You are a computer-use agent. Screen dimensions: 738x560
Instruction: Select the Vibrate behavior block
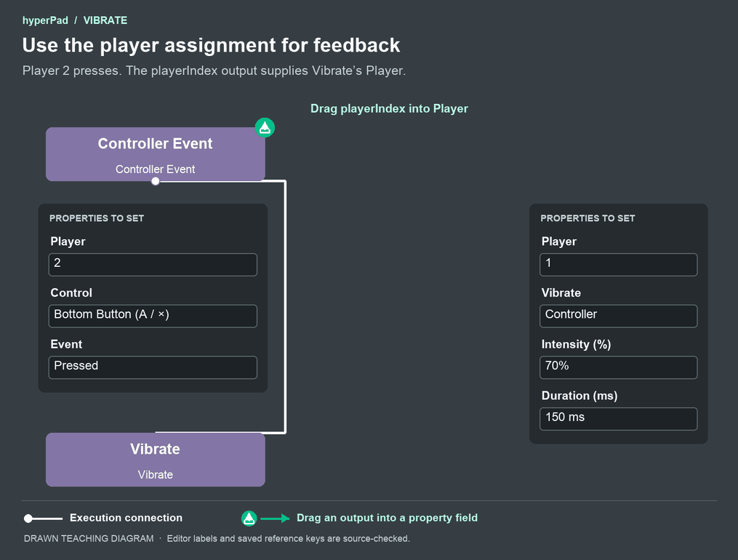(x=156, y=460)
